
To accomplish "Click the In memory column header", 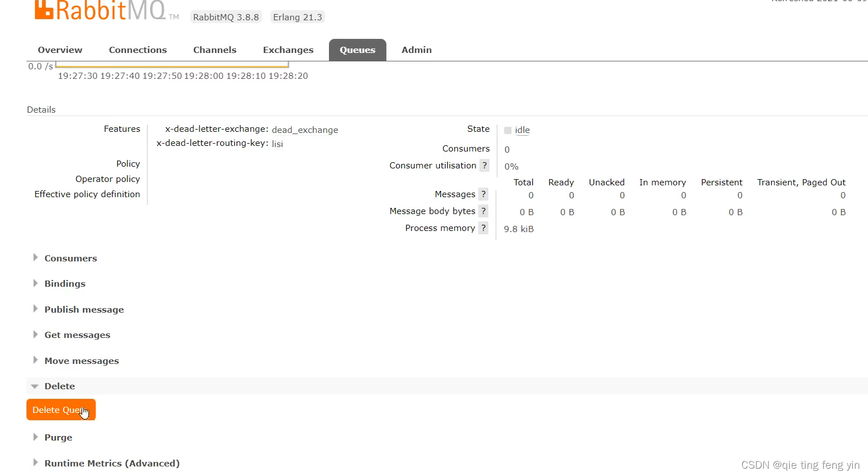I will click(x=662, y=182).
